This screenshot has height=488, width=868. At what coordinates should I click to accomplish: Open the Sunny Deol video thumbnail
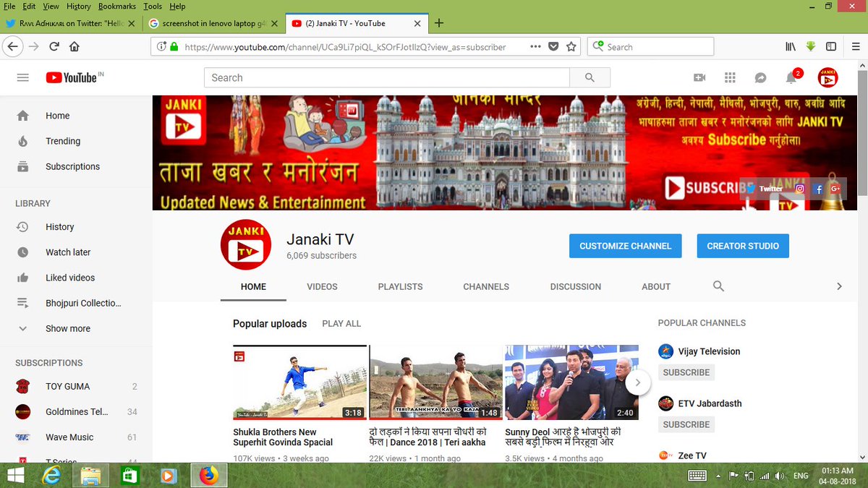click(571, 382)
